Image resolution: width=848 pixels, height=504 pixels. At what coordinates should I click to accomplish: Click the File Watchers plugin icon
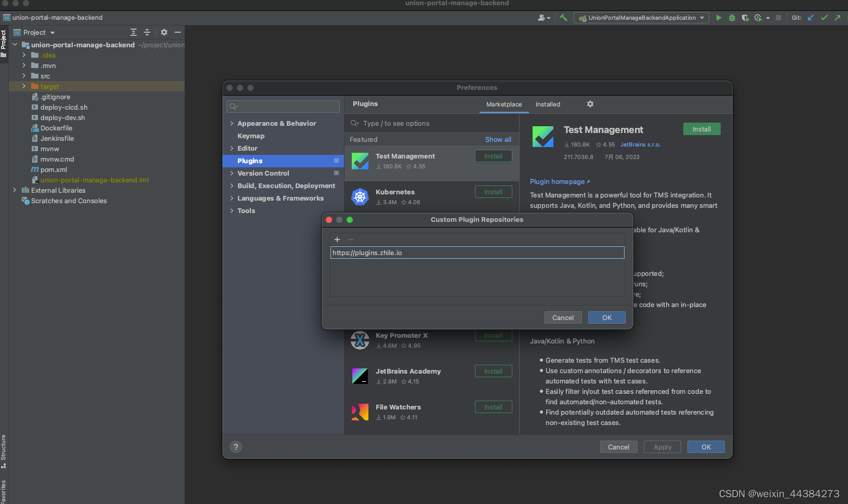(x=360, y=412)
